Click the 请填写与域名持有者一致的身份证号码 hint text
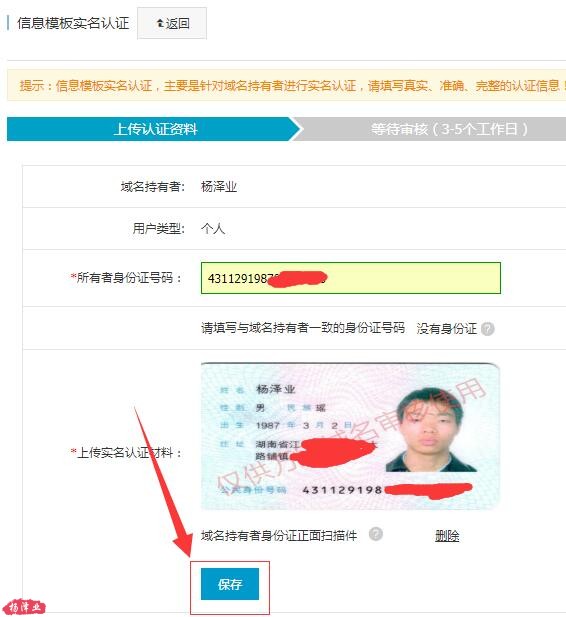566x617 pixels. tap(303, 328)
